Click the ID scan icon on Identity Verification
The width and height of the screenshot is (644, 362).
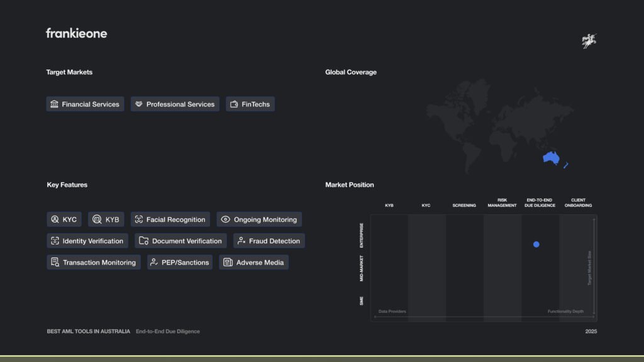55,241
